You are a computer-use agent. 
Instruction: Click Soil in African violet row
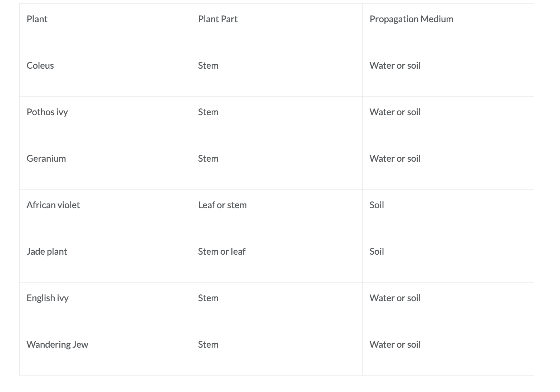coord(377,205)
